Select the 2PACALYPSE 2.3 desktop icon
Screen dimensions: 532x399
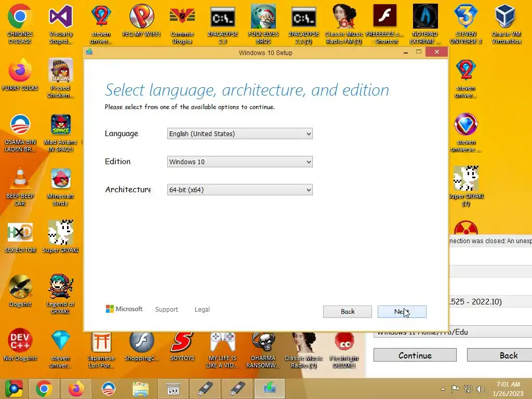coord(222,24)
